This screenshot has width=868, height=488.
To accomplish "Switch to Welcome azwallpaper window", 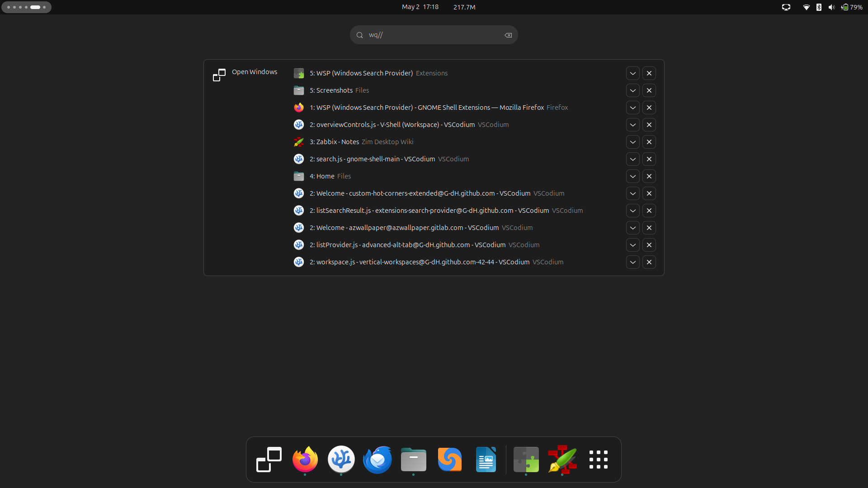I will [x=421, y=228].
